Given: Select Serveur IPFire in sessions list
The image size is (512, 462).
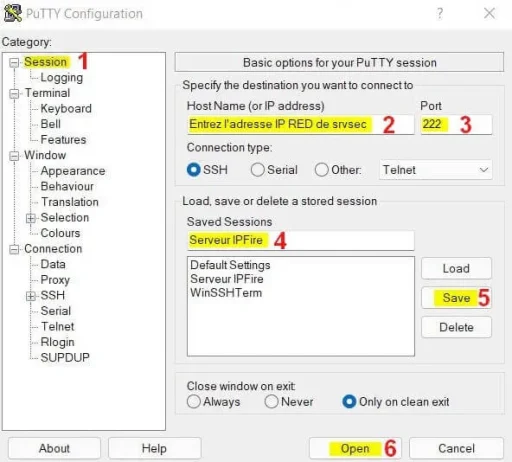Looking at the screenshot, I should coord(227,279).
